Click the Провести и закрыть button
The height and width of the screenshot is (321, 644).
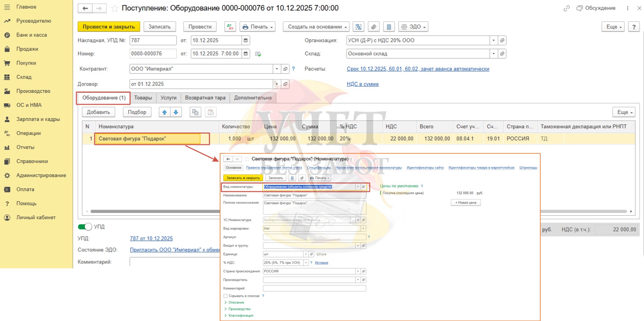[x=109, y=27]
